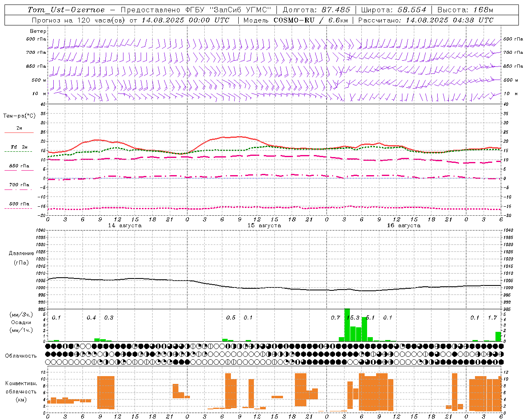Click the precipitation total "0.5"

click(231, 317)
